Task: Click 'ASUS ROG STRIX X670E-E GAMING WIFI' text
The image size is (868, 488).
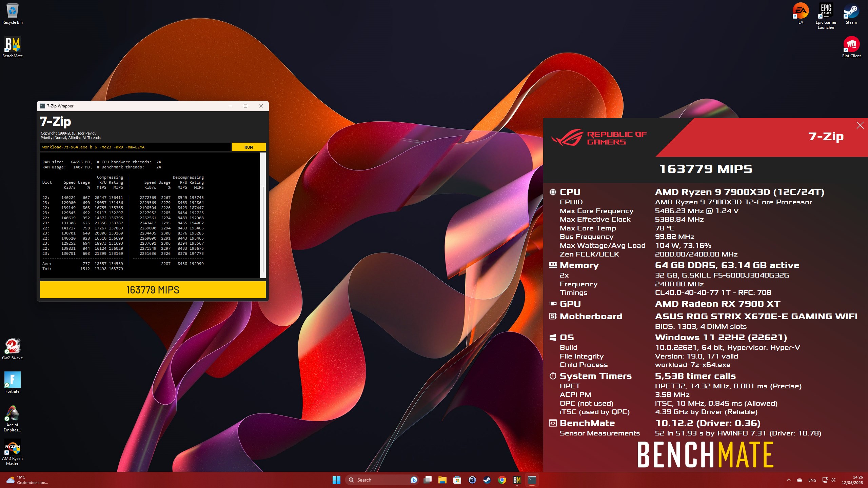Action: tap(756, 316)
